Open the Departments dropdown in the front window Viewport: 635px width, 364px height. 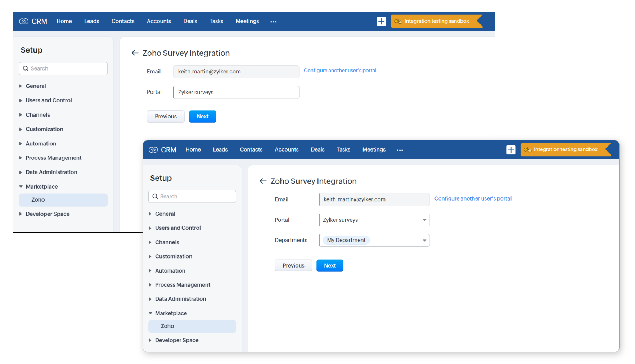pyautogui.click(x=374, y=240)
